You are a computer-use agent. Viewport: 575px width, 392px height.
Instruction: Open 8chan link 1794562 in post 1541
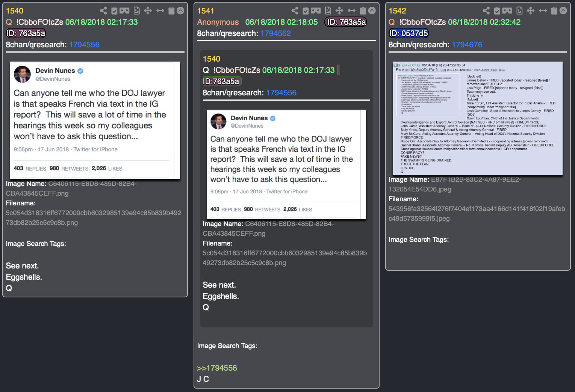(275, 33)
